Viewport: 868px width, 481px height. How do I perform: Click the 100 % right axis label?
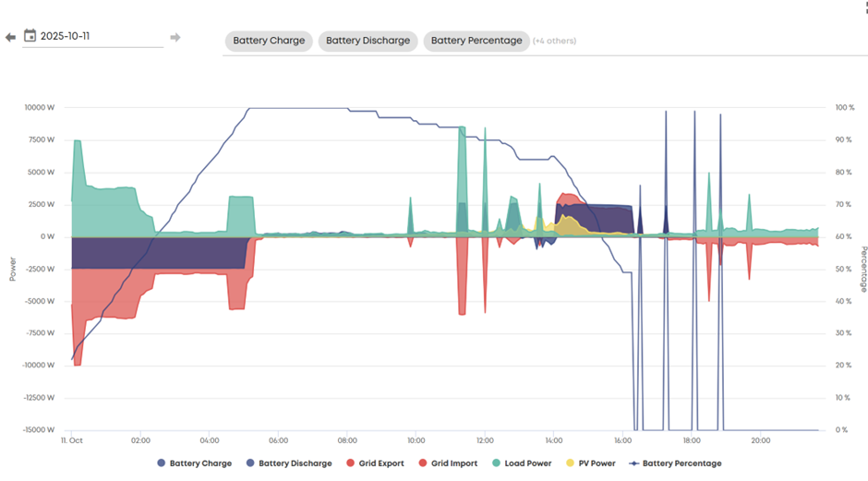point(845,107)
